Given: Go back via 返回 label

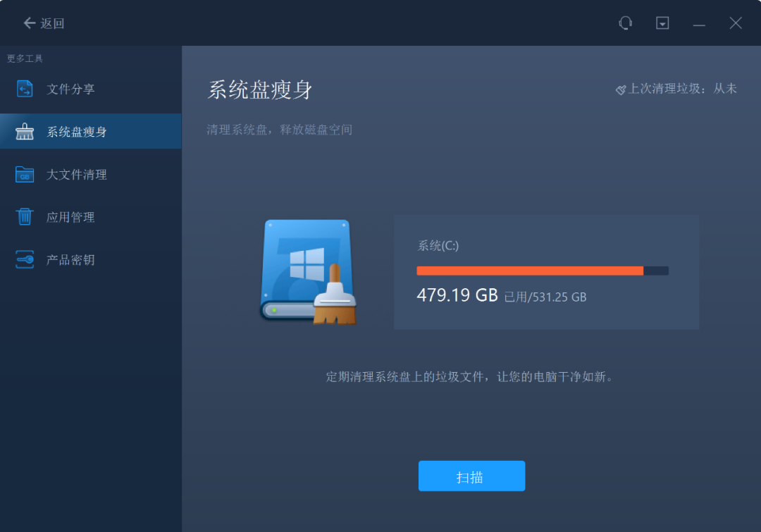Looking at the screenshot, I should point(52,23).
